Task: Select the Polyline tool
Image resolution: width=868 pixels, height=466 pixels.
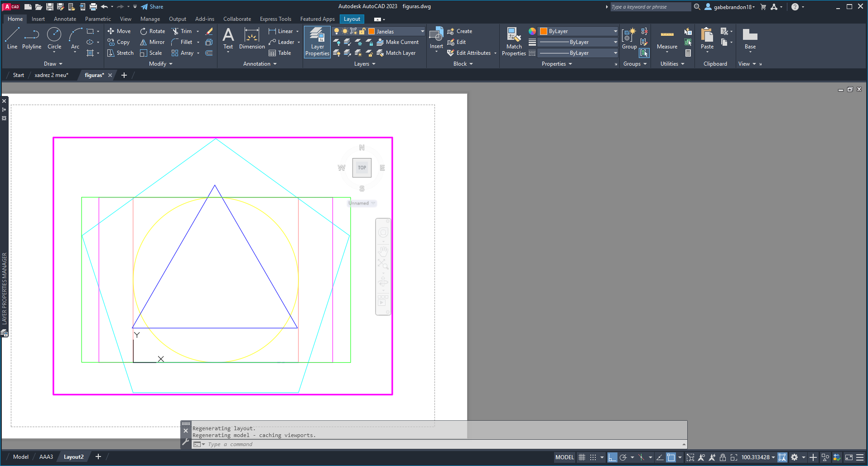Action: (x=32, y=38)
